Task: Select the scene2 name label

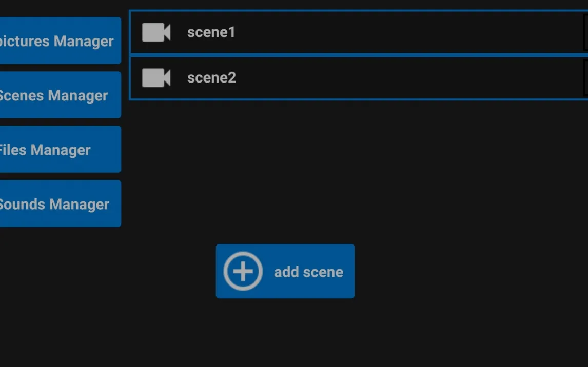Action: click(x=211, y=78)
